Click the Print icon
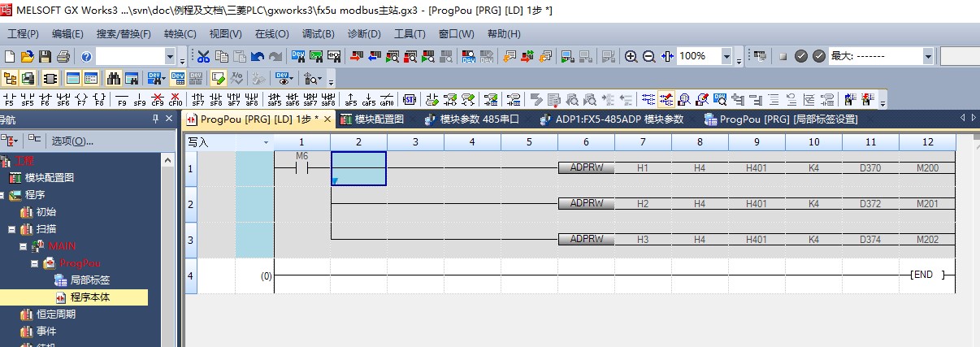This screenshot has height=347, width=980. (63, 57)
